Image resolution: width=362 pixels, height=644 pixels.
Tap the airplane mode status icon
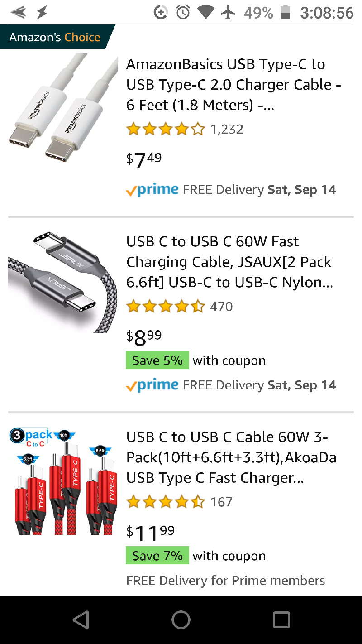pyautogui.click(x=229, y=12)
